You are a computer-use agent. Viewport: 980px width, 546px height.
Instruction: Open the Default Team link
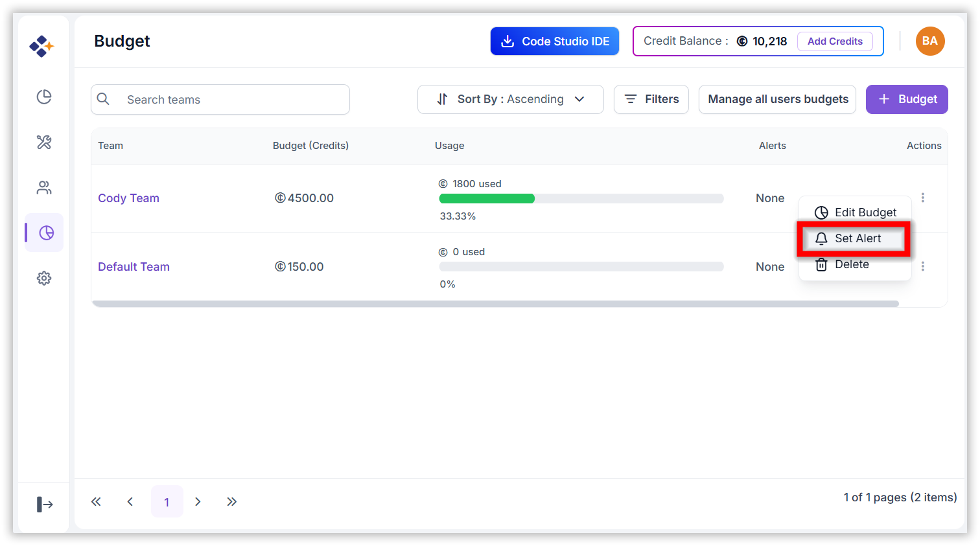(x=134, y=267)
